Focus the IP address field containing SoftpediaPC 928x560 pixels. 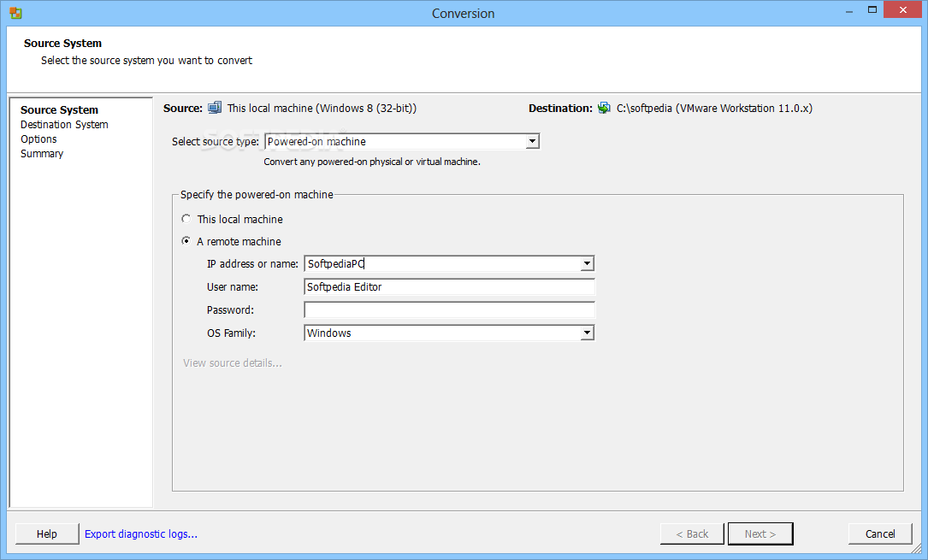(x=442, y=263)
